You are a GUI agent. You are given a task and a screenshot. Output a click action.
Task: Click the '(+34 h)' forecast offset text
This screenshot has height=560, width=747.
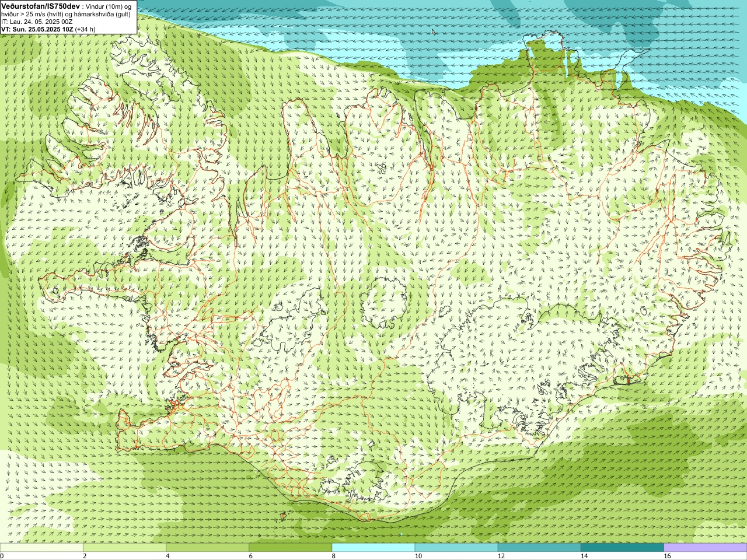pos(85,29)
